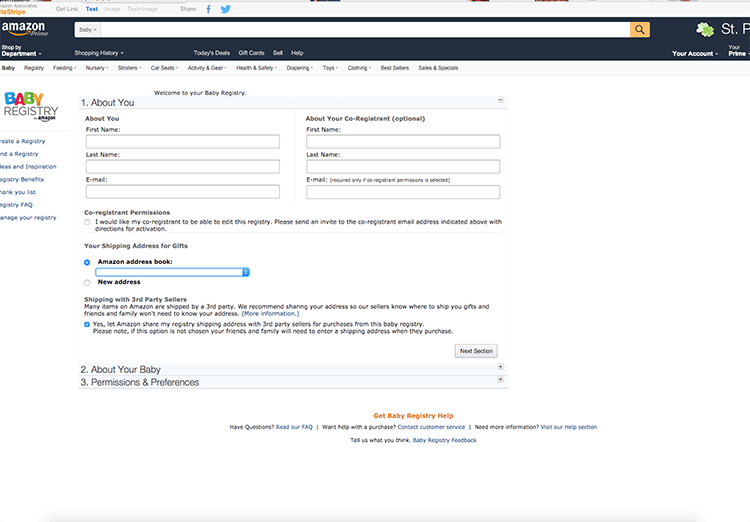Click the orange search magnifier button
Viewport: 750px width, 522px height.
point(640,30)
